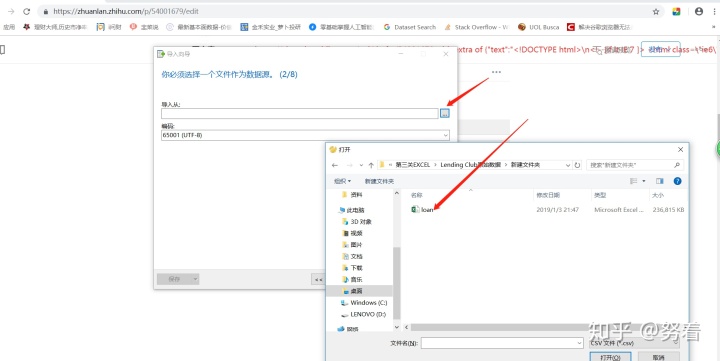
Task: Select 资料 folder in the navigation pane
Action: coord(352,195)
